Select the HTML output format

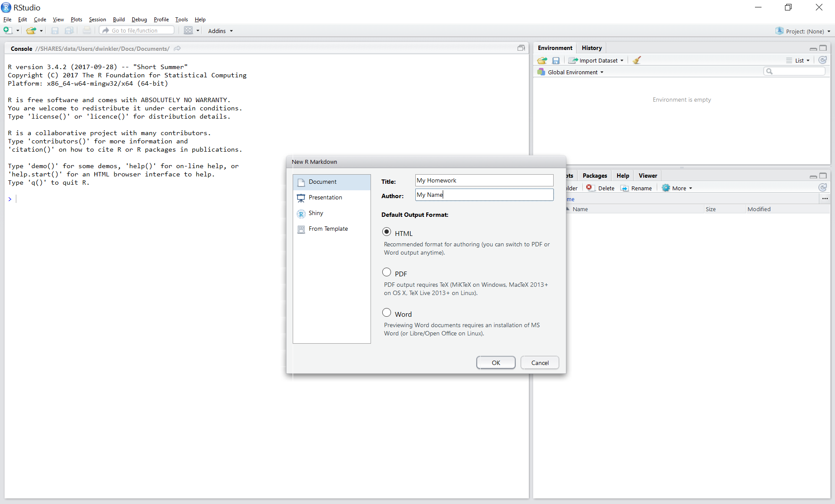pyautogui.click(x=387, y=232)
